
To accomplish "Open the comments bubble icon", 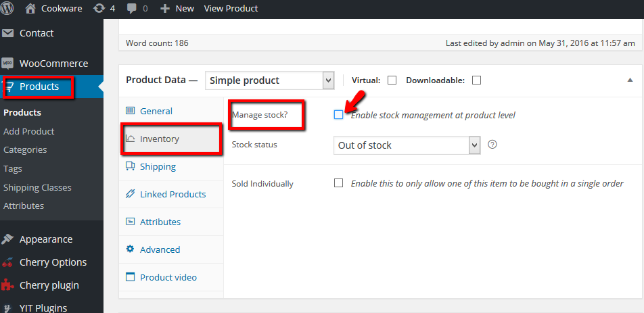I will click(x=132, y=9).
